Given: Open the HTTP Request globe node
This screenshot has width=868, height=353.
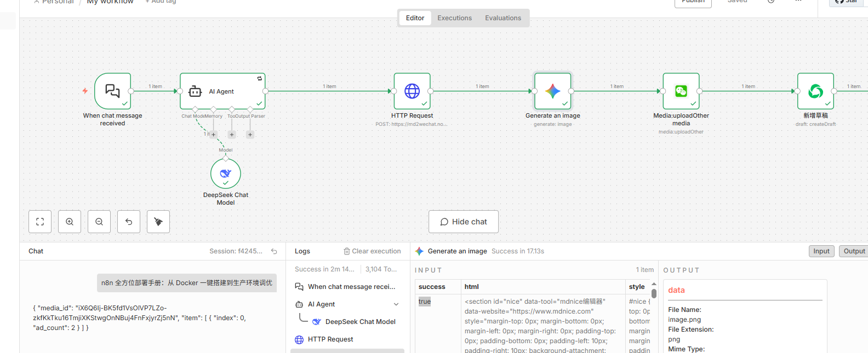Looking at the screenshot, I should click(412, 91).
